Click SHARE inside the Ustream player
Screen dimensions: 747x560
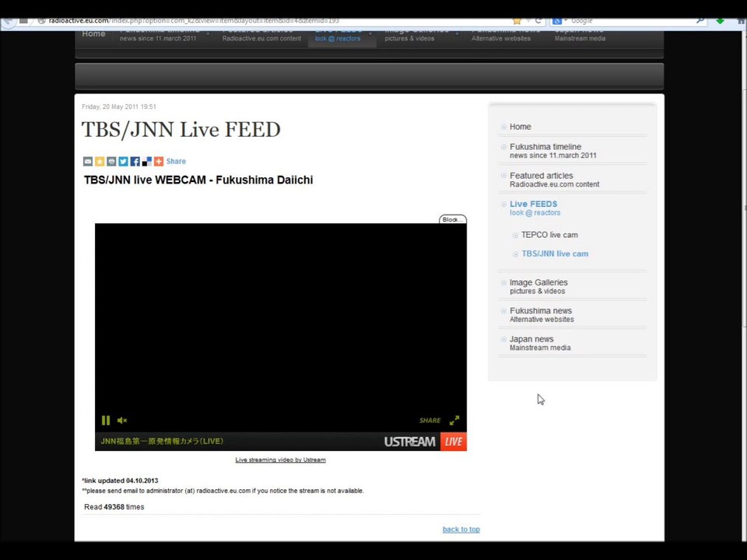point(430,421)
